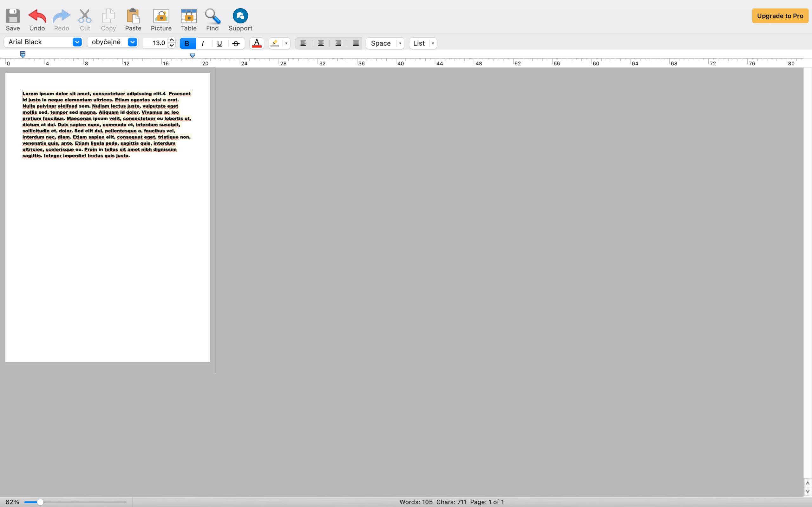Screen dimensions: 812x507
Task: Open the obyčejné paragraph style dropdown
Action: coord(132,42)
